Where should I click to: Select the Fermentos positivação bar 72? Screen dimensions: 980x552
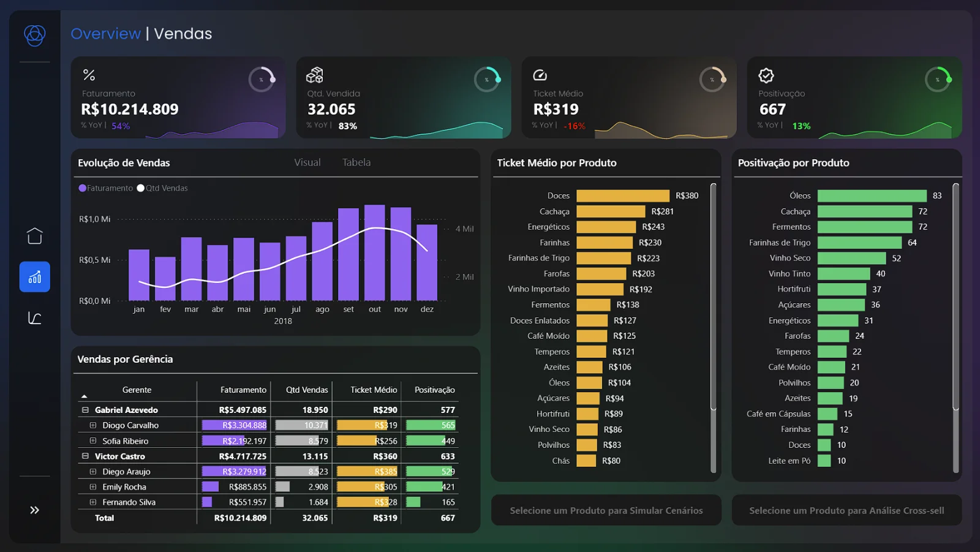pos(865,227)
